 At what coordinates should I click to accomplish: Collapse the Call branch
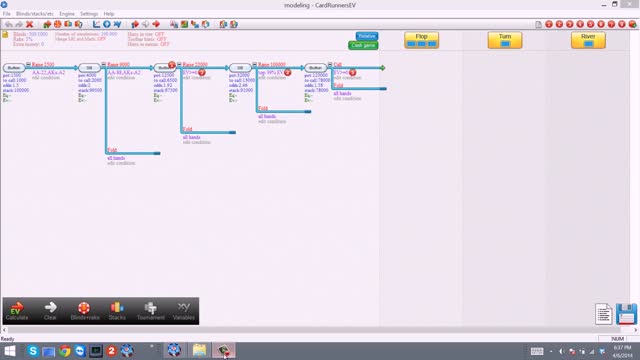pos(330,64)
